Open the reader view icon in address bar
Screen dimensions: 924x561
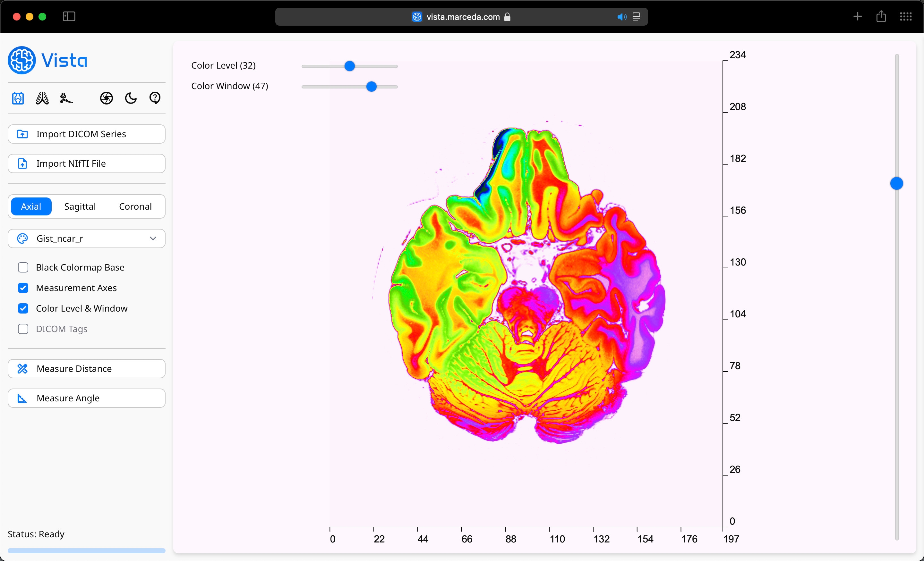636,17
